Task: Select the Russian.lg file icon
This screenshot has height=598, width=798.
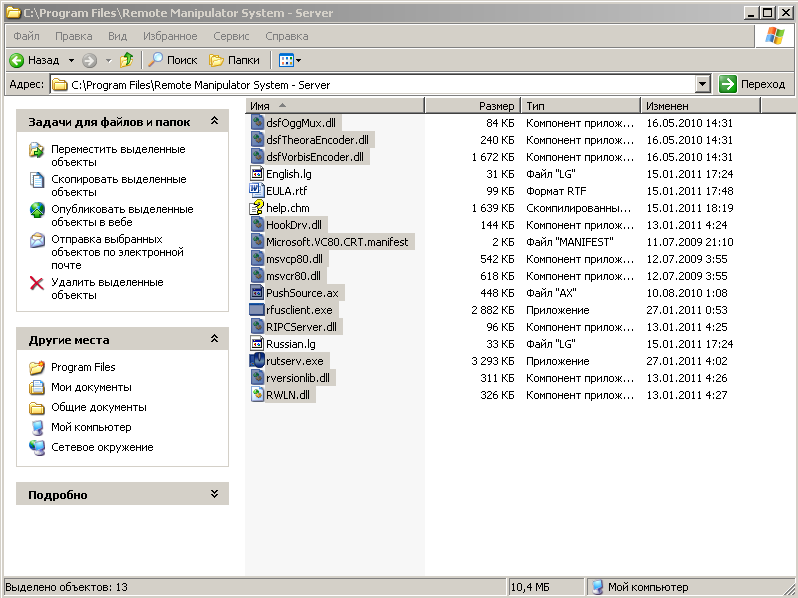Action: [x=257, y=344]
